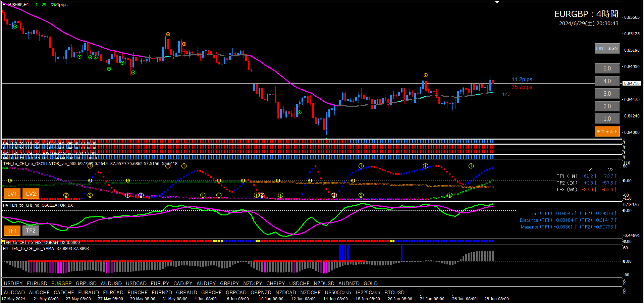Toggle the LV2 oscillator button
This screenshot has height=304, width=644.
[31, 194]
